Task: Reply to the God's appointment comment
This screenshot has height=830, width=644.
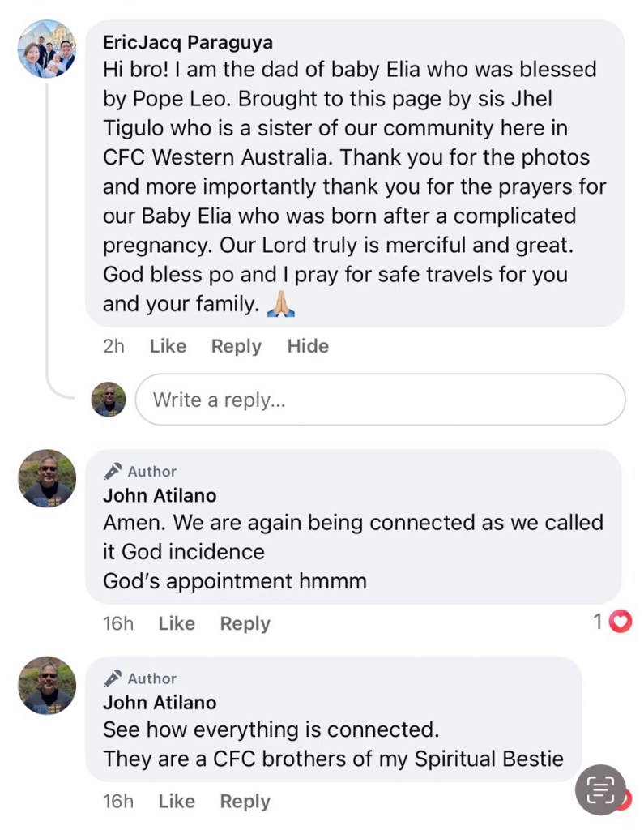Action: (245, 623)
